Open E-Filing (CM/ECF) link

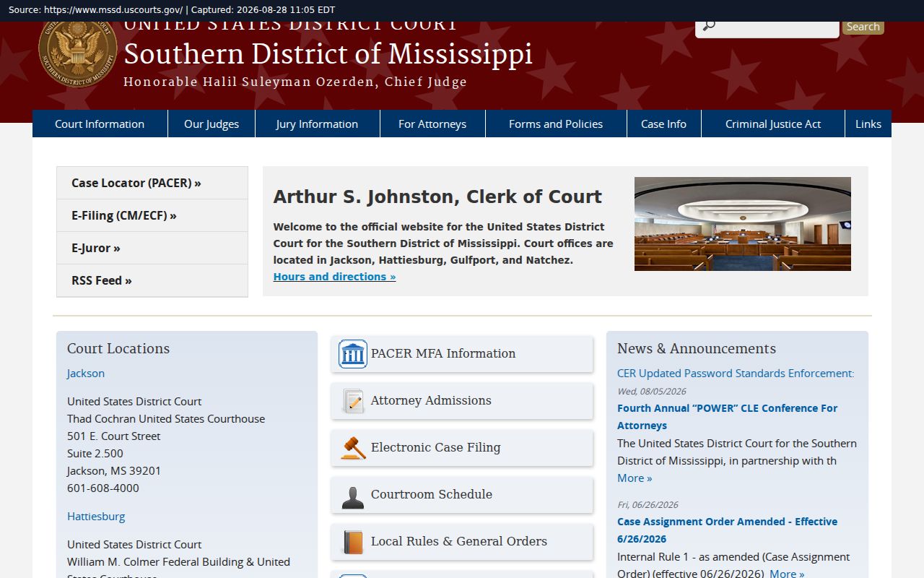(152, 215)
